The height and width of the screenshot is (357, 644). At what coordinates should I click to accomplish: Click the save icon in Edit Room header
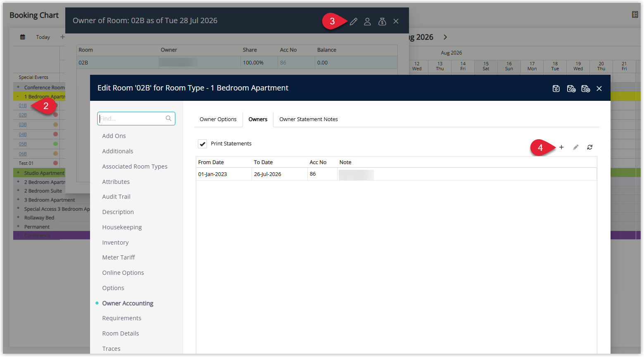point(556,88)
